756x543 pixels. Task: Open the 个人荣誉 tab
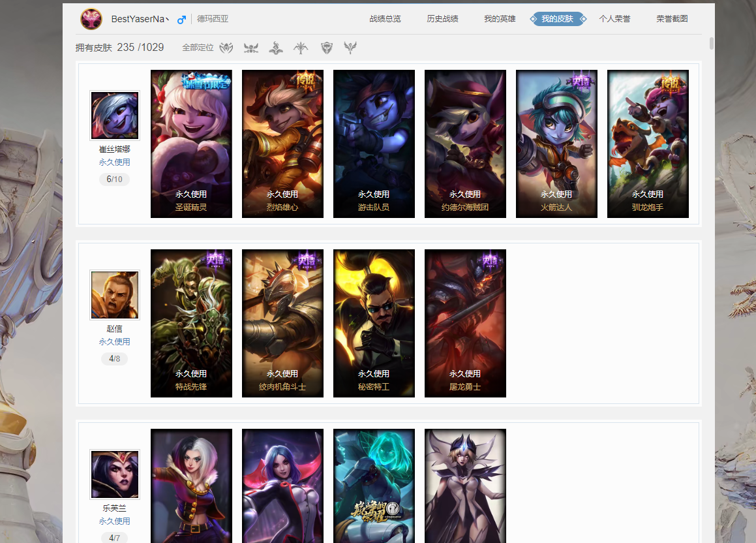614,19
